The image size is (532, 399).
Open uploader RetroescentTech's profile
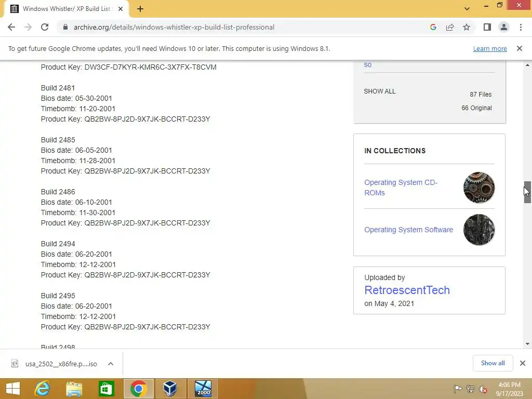point(407,290)
